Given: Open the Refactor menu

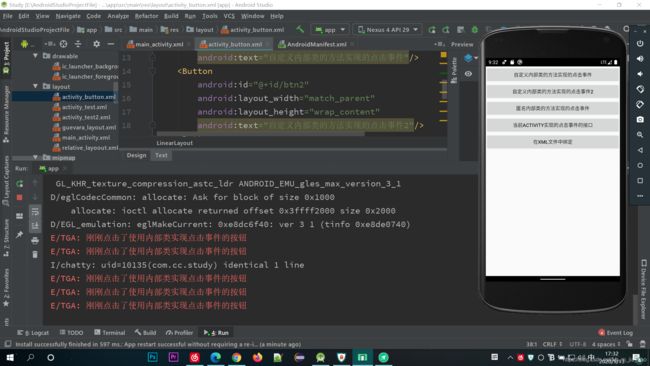Looking at the screenshot, I should click(x=146, y=16).
